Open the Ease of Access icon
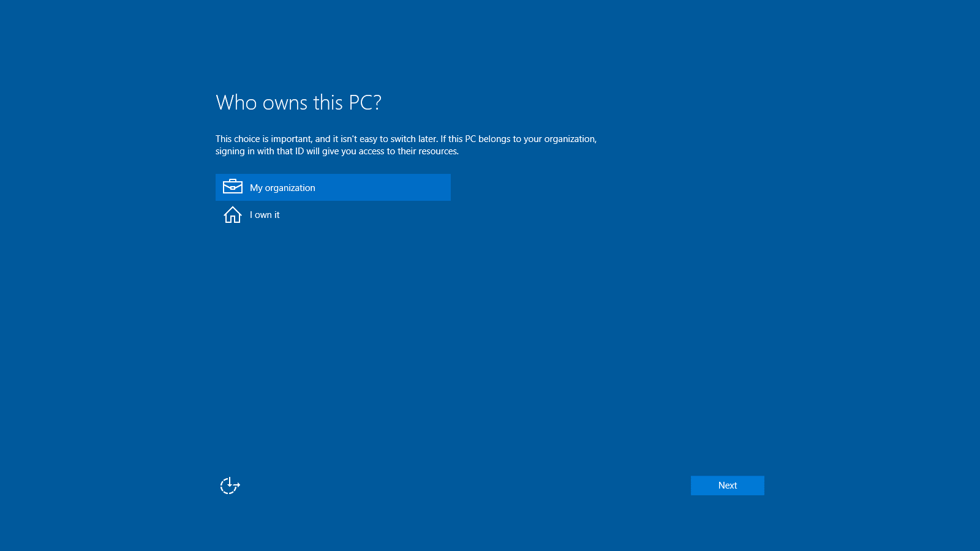Viewport: 980px width, 551px height. coord(230,485)
